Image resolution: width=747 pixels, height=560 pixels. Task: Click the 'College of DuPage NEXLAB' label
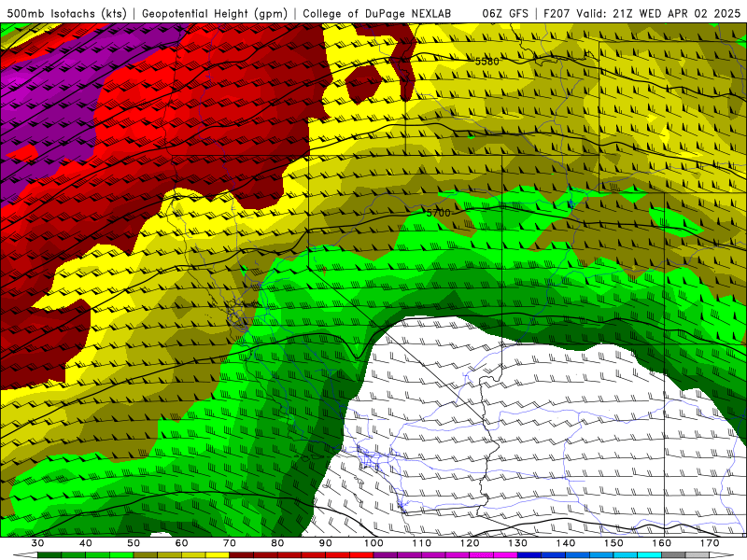pyautogui.click(x=377, y=13)
